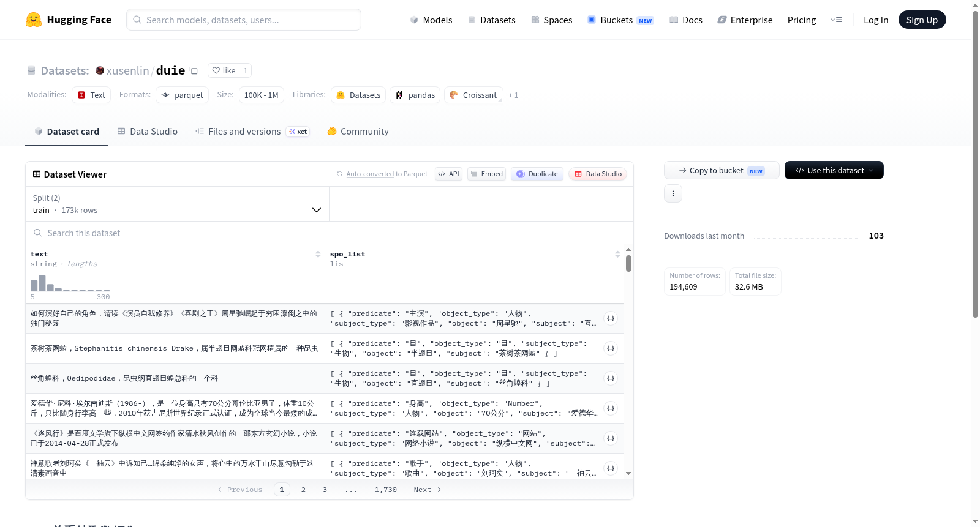The height and width of the screenshot is (527, 980).
Task: Copy dataset name with the copy icon
Action: (194, 70)
